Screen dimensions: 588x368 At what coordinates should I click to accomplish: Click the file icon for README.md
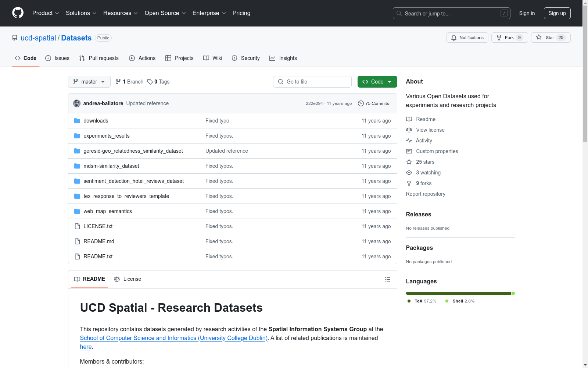pyautogui.click(x=77, y=241)
